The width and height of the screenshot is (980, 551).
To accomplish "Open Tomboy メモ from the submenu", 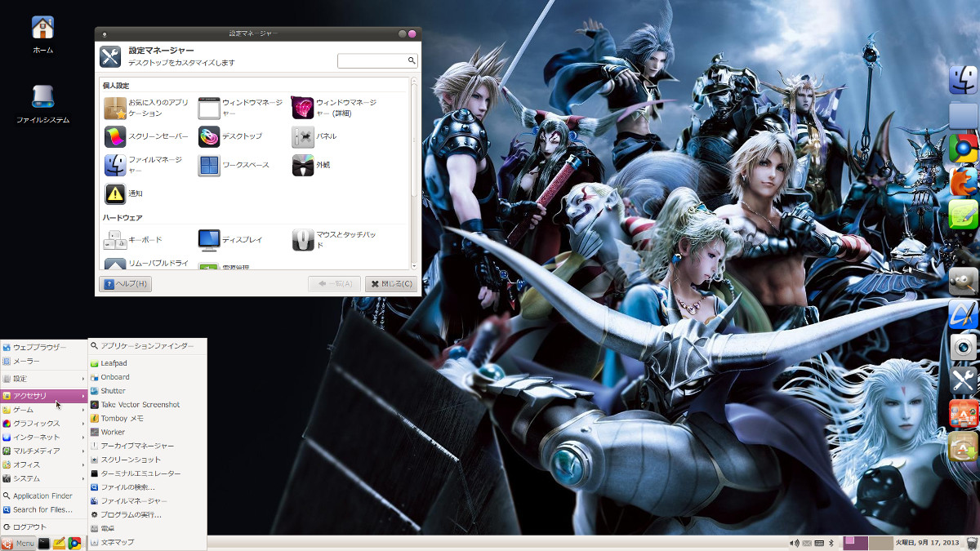I will pyautogui.click(x=147, y=419).
